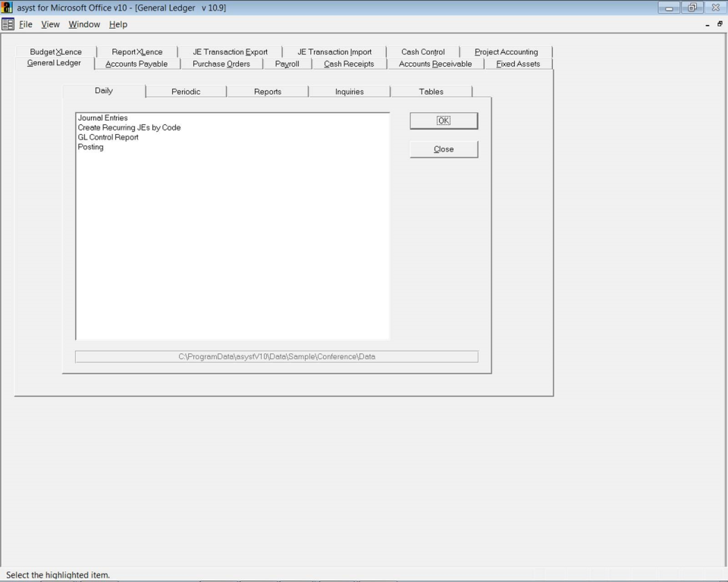Viewport: 728px width, 582px height.
Task: Select the Daily sub-tab
Action: pyautogui.click(x=104, y=91)
